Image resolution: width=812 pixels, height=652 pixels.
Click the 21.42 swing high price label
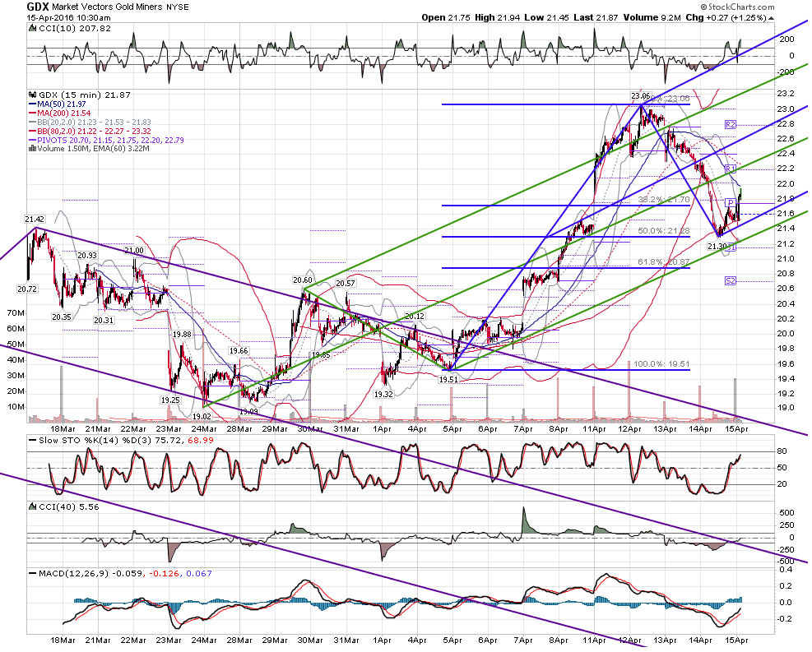(x=35, y=220)
